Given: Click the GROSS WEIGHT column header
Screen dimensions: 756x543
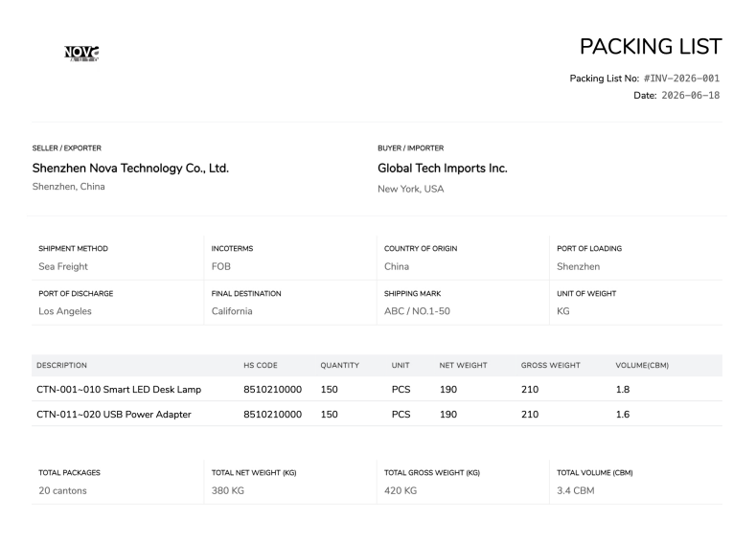Looking at the screenshot, I should click(550, 365).
